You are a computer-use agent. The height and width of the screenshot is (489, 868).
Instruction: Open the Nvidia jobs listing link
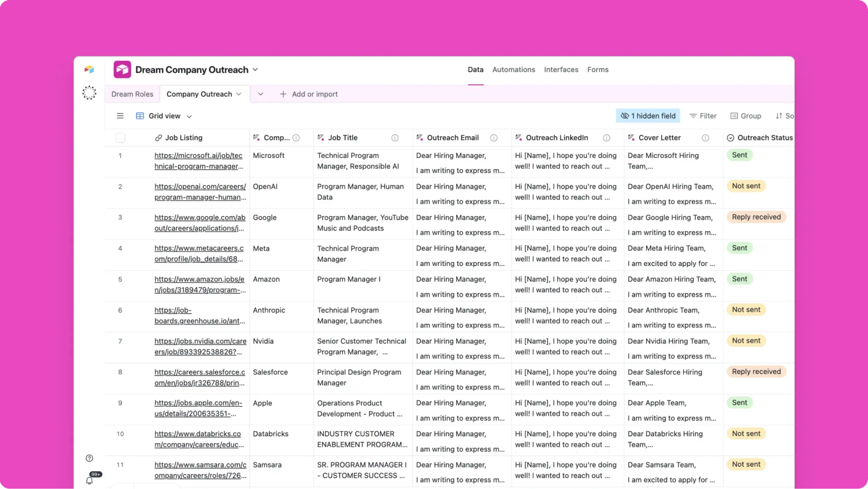pos(200,346)
